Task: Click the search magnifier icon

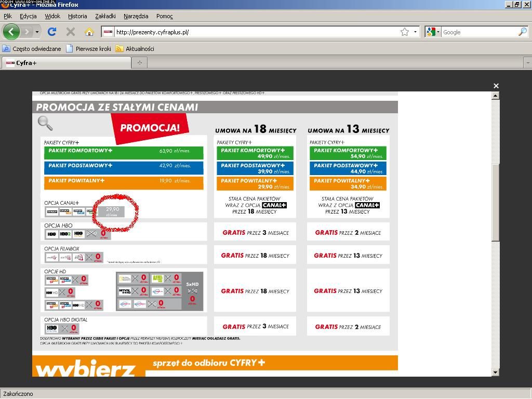Action: (523, 32)
